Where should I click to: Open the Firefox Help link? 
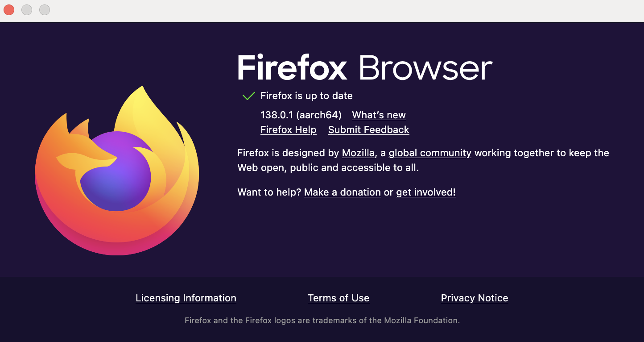point(288,130)
